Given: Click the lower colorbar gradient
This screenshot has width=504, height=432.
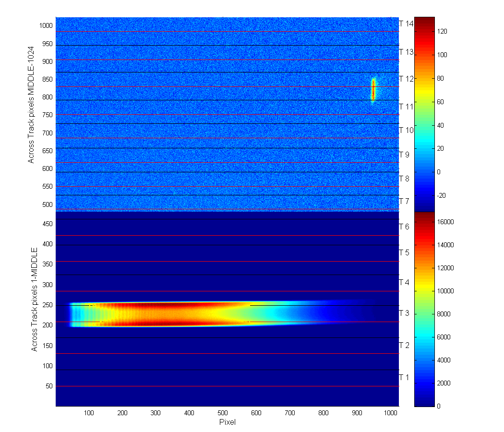Looking at the screenshot, I should [424, 309].
